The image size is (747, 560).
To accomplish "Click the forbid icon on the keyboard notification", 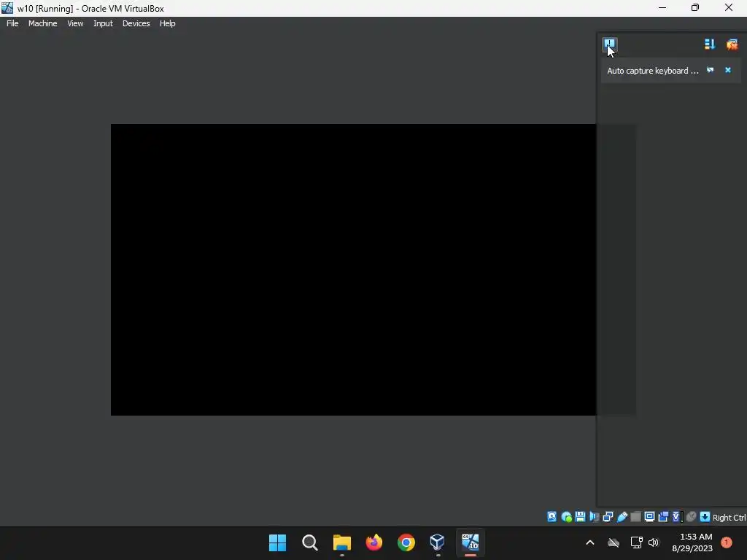I will click(711, 70).
